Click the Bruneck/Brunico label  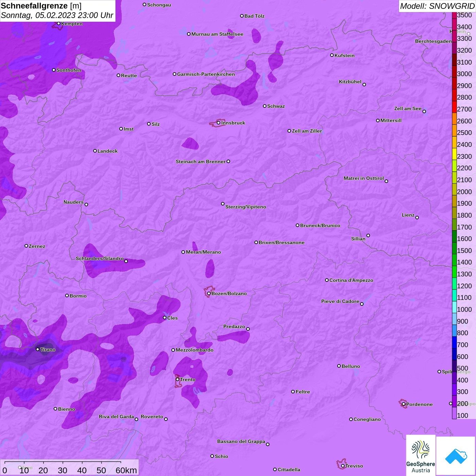coord(320,225)
